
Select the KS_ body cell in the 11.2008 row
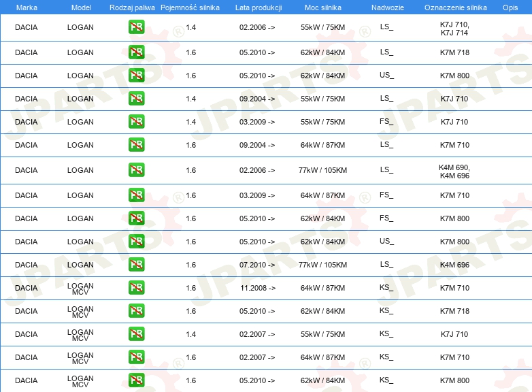tap(386, 287)
